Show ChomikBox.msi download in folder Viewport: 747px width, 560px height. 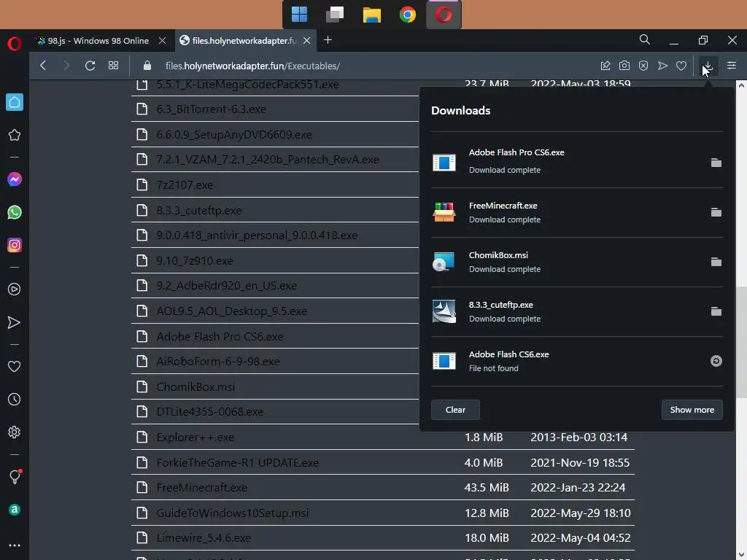(716, 262)
